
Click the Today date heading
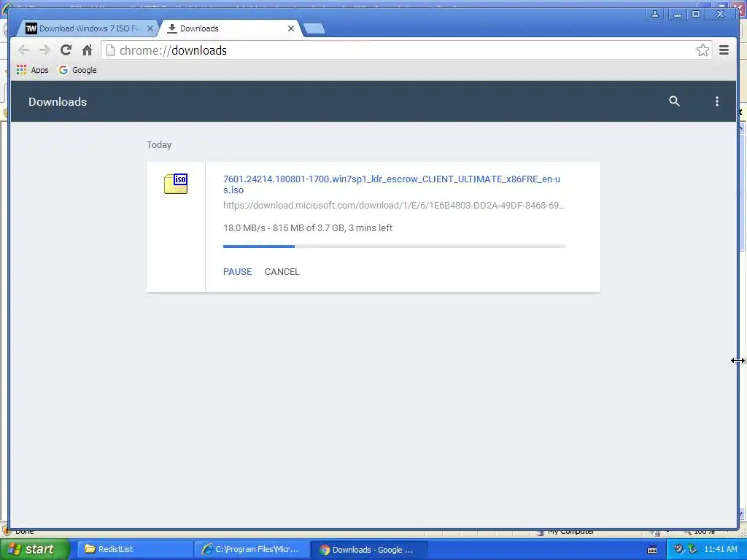coord(159,145)
